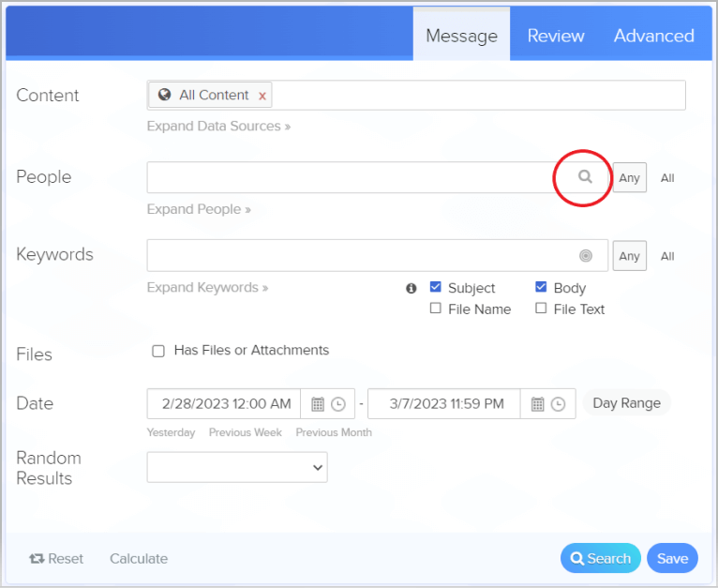Set date to Yesterday
Image resolution: width=718 pixels, height=588 pixels.
171,432
